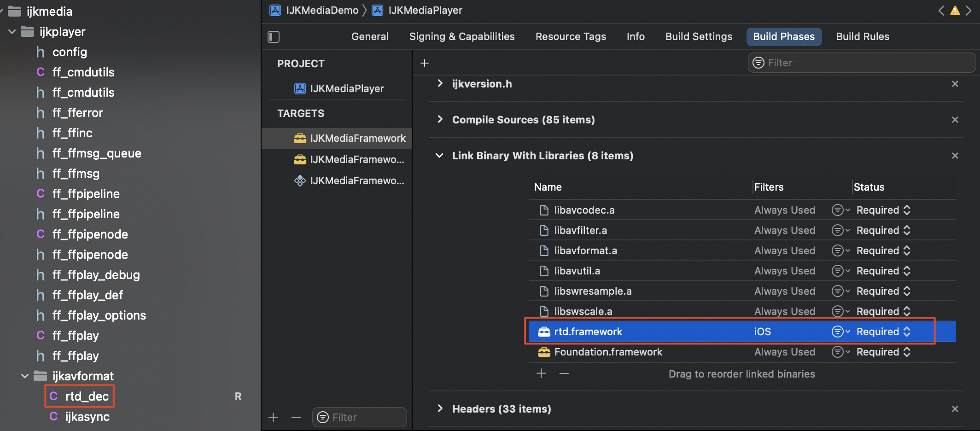Open platform filter menu for libavcodec.a
Image resolution: width=980 pixels, height=431 pixels.
(840, 210)
